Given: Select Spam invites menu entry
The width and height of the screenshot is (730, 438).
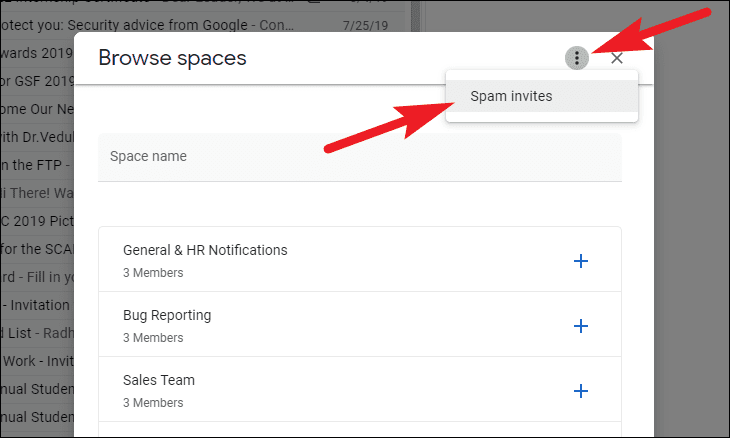Looking at the screenshot, I should (541, 96).
